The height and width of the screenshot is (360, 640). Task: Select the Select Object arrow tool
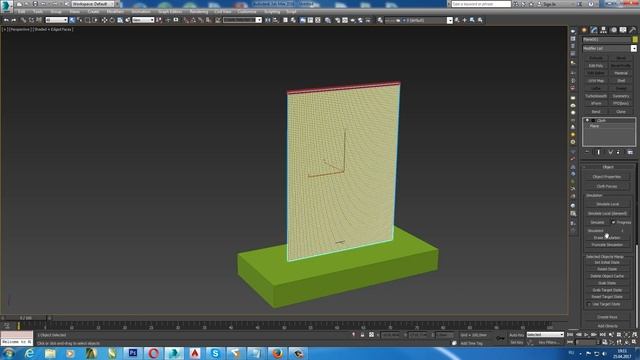click(72, 20)
